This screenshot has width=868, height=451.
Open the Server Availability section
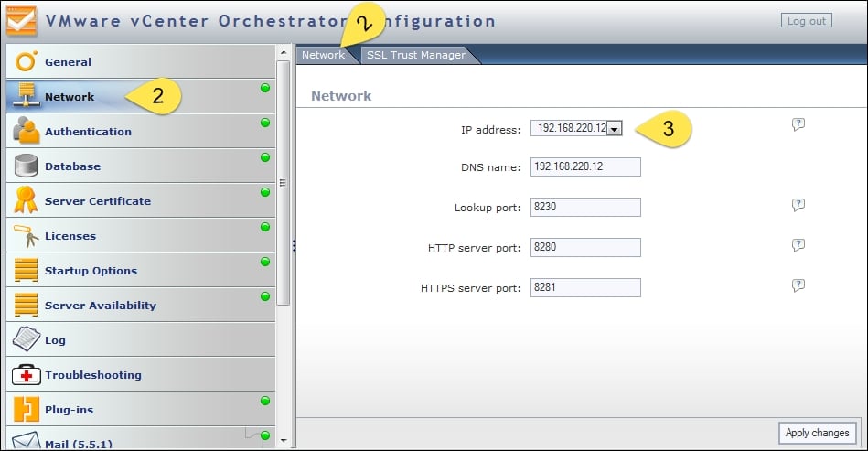pyautogui.click(x=141, y=305)
